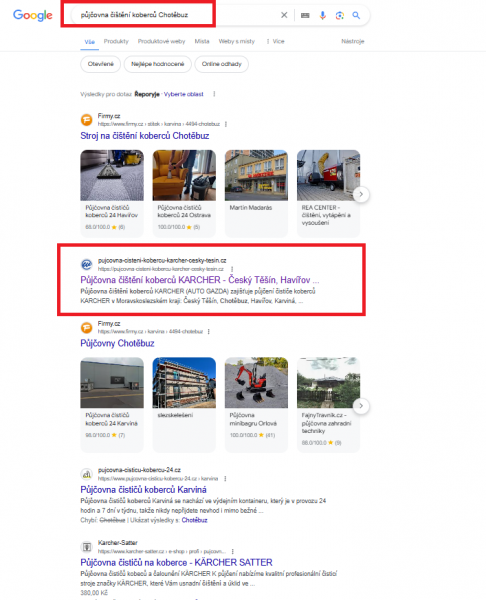Click the 380,00 Kč price text
The image size is (486, 600).
coord(94,593)
